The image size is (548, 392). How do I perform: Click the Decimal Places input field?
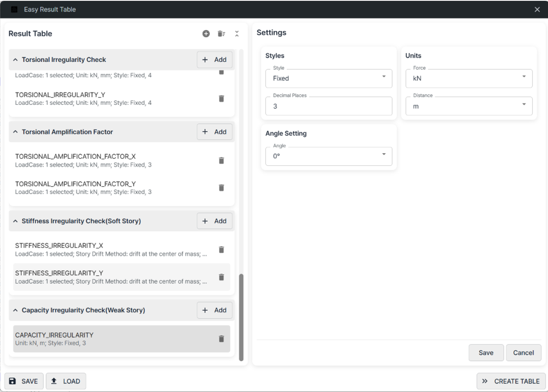(x=328, y=106)
